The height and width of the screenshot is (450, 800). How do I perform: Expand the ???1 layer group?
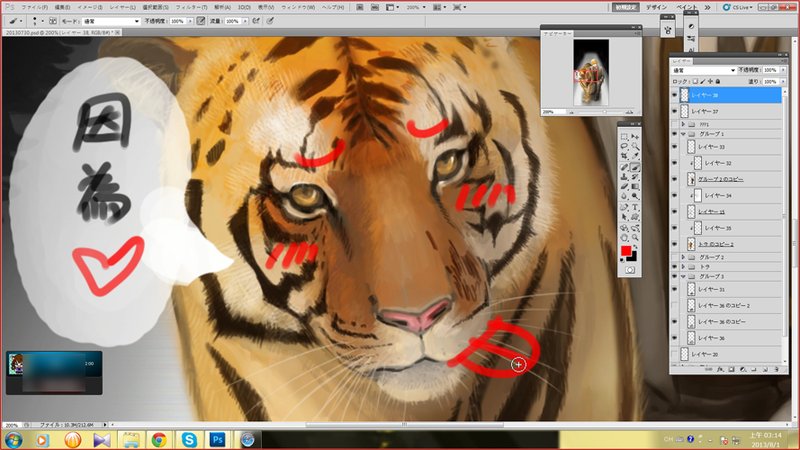pos(683,124)
